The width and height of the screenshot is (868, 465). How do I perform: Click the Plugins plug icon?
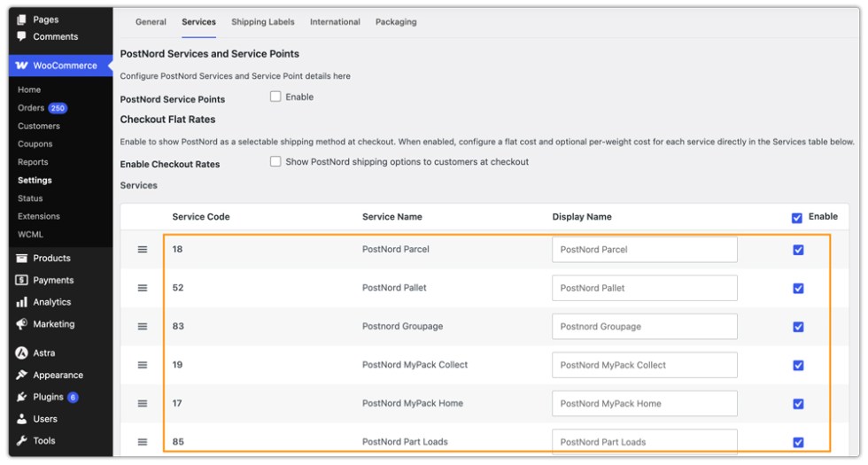[x=21, y=397]
